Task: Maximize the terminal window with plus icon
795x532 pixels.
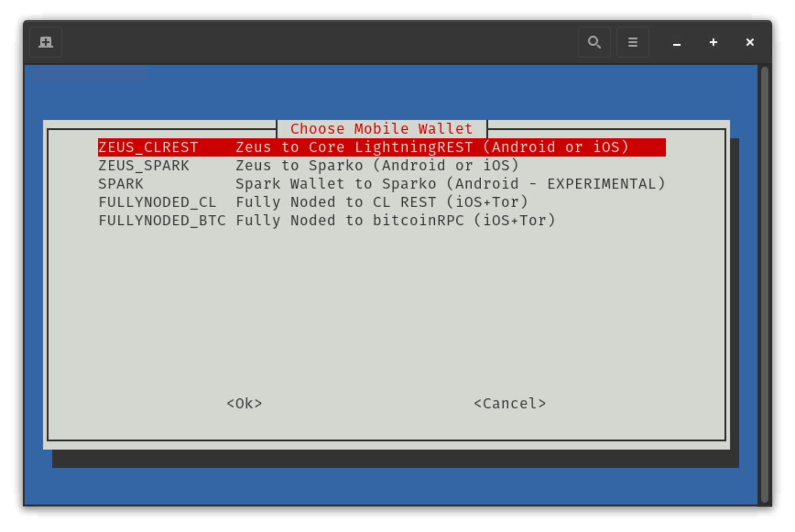Action: 714,42
